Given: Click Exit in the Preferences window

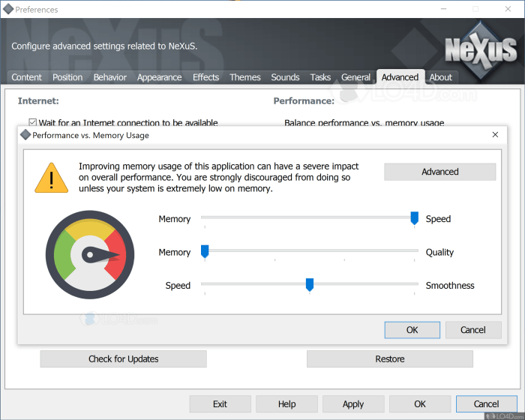Looking at the screenshot, I should click(220, 404).
